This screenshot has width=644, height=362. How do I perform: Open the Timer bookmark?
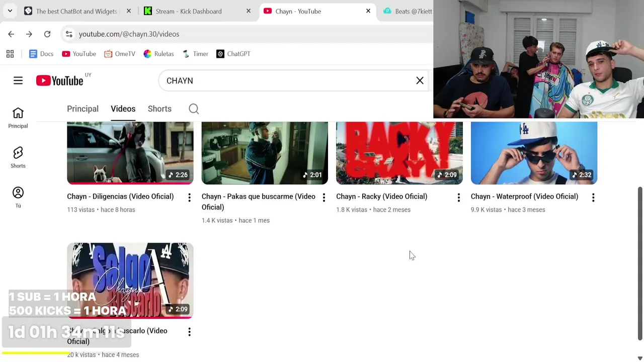pos(195,54)
